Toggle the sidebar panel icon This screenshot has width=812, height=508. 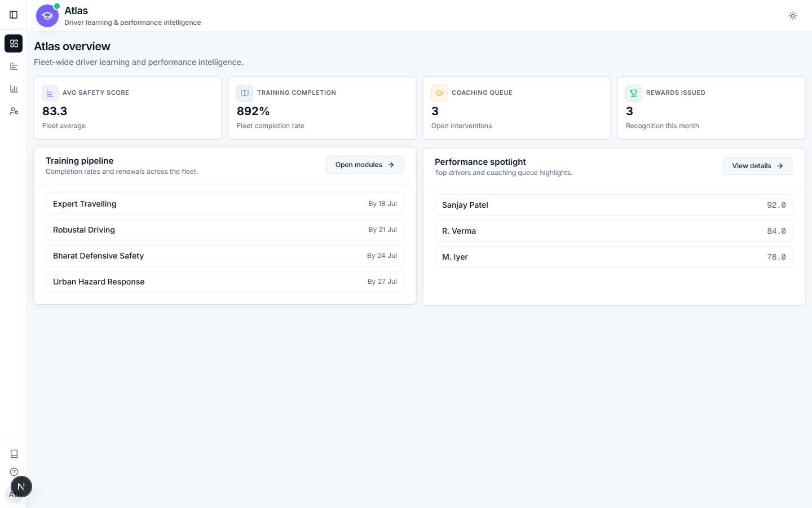coord(14,15)
